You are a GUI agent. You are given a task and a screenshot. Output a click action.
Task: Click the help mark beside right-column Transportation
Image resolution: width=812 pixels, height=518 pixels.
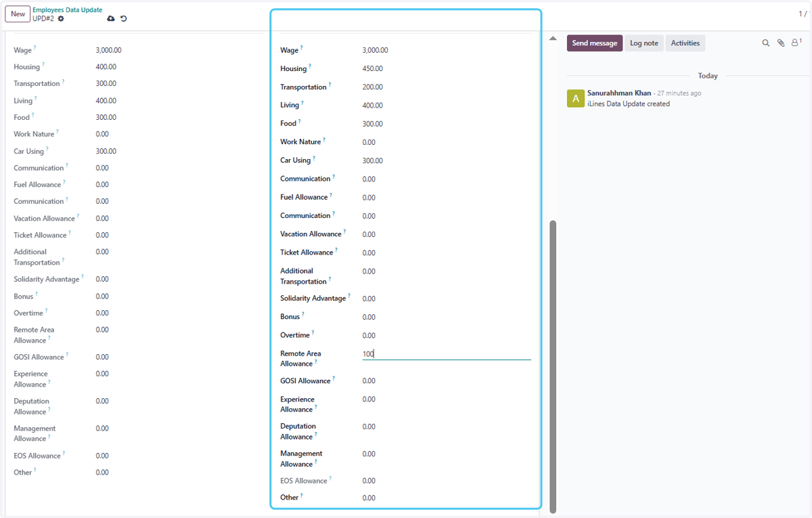(x=330, y=85)
